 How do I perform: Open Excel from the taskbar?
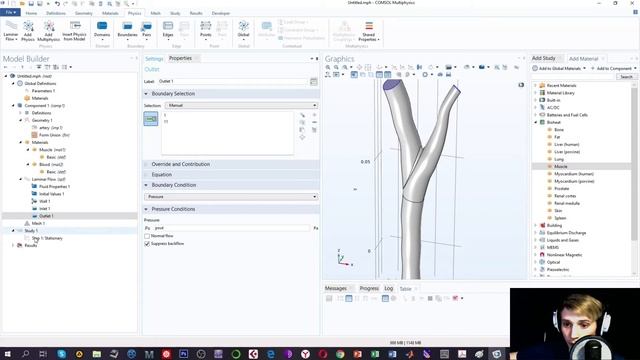click(x=375, y=354)
